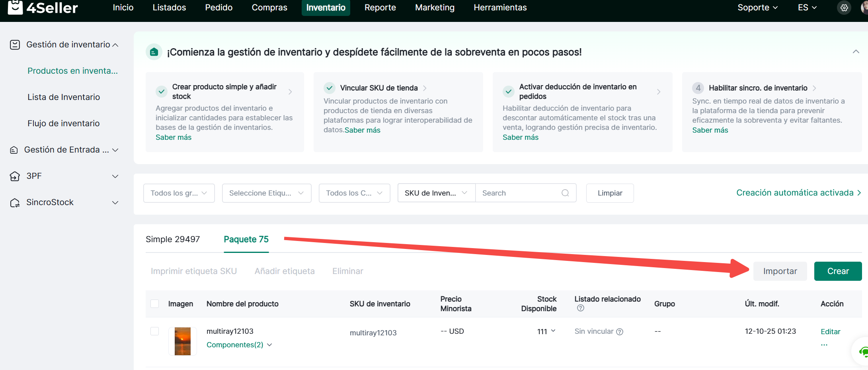Click help icon beside Listado relacionado header
The width and height of the screenshot is (868, 370).
(580, 308)
